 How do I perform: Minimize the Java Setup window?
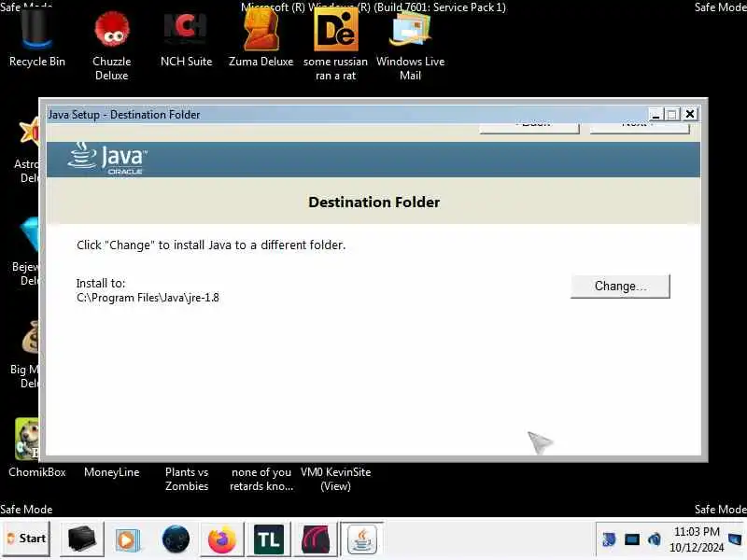655,114
